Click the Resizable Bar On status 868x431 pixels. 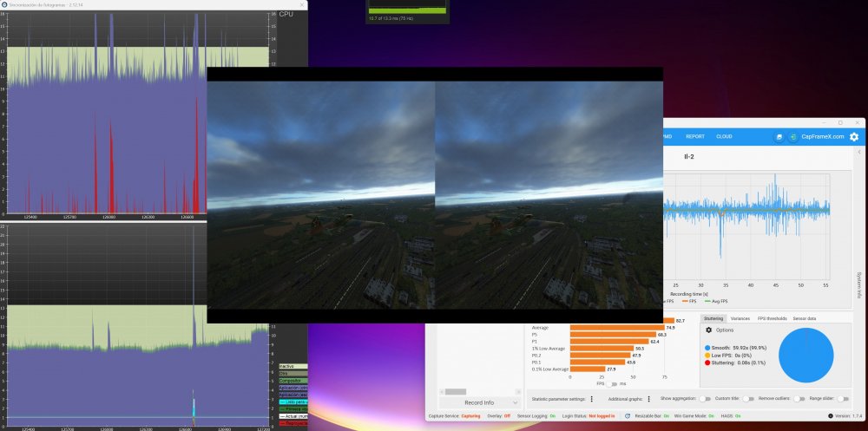tap(651, 415)
